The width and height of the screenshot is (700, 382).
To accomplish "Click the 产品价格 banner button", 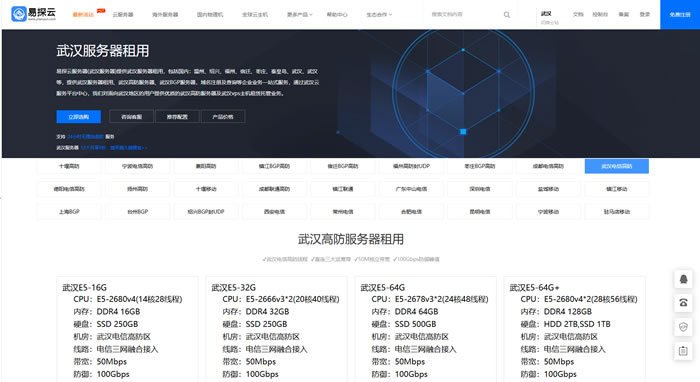I will 223,117.
